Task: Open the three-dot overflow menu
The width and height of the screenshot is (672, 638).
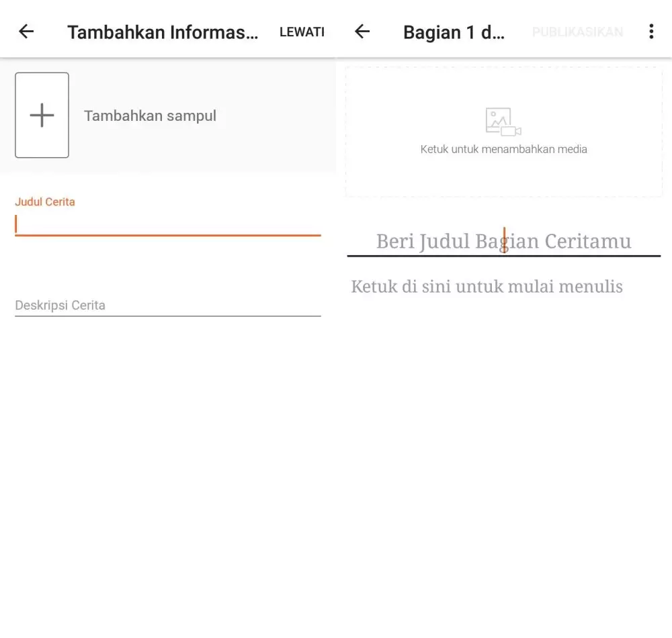Action: click(650, 32)
